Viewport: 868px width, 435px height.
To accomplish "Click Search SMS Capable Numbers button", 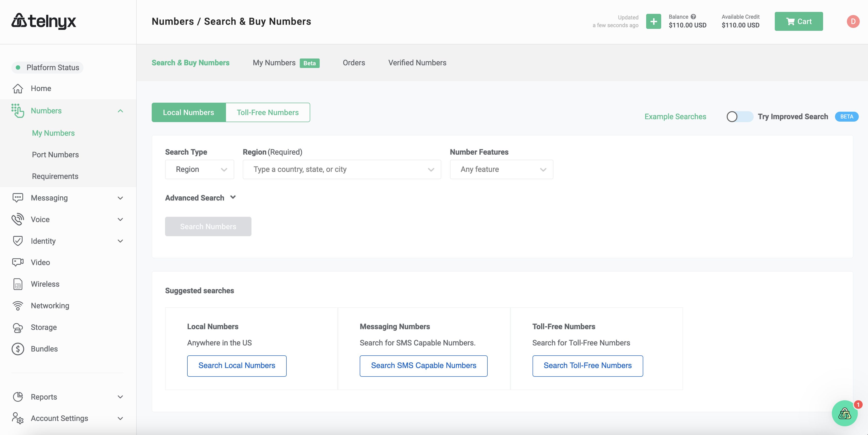I will [424, 366].
